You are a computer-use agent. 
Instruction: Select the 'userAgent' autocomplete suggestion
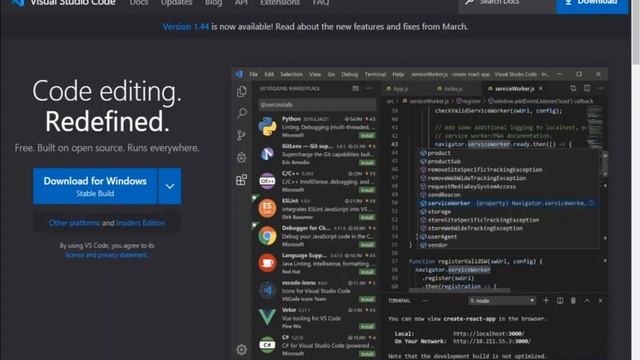point(509,236)
